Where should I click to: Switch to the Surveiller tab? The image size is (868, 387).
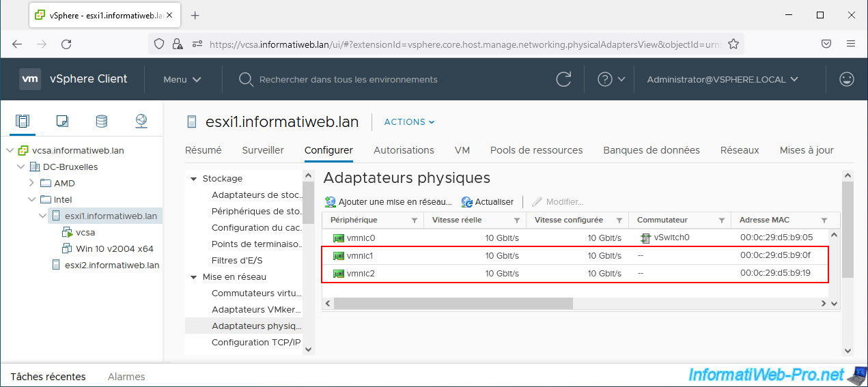pos(263,150)
